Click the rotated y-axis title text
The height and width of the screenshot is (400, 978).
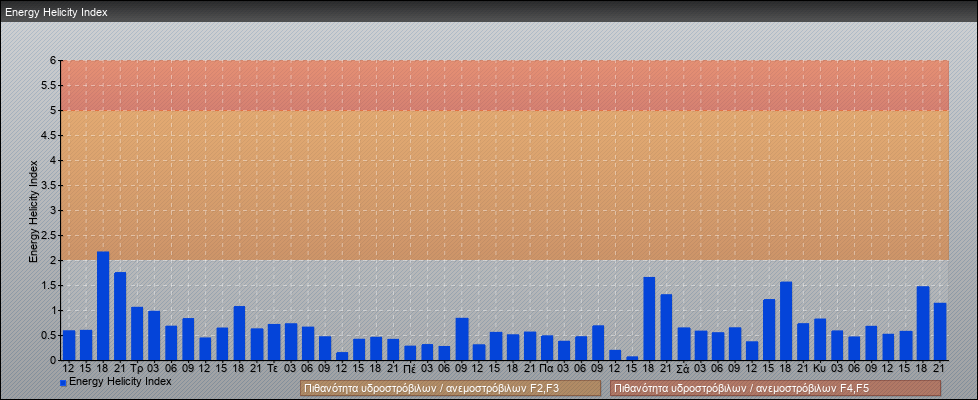pos(33,210)
